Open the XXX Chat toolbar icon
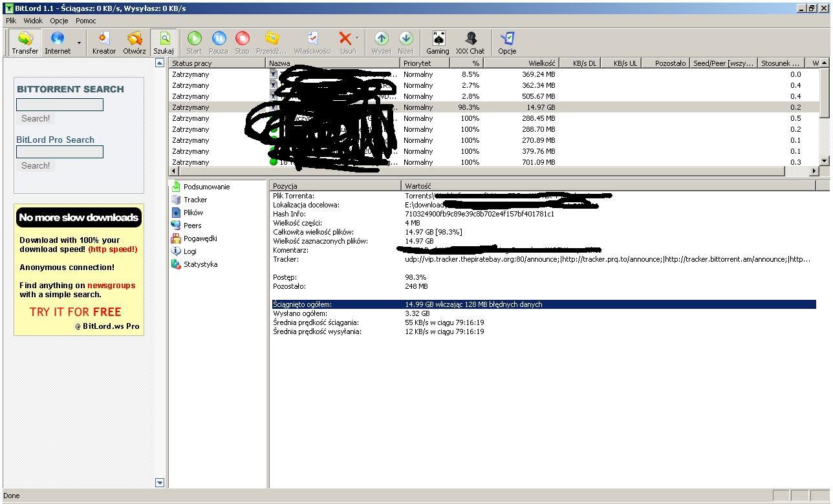Screen dimensions: 833x504 470,43
